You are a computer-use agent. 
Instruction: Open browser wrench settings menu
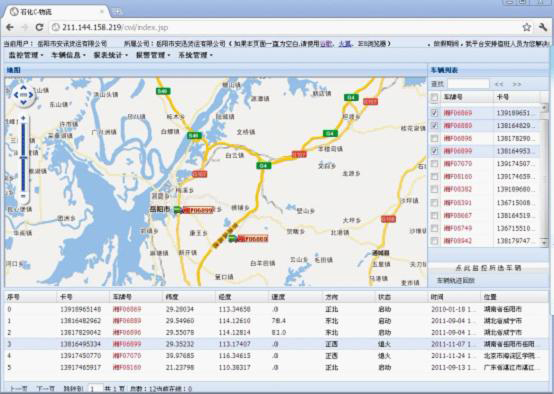pyautogui.click(x=543, y=27)
